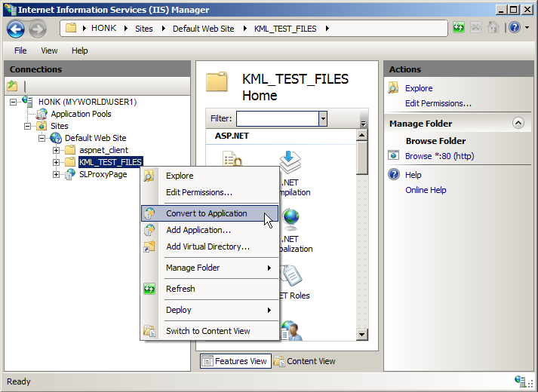
Task: Collapse the HONK server node
Action: click(13, 102)
